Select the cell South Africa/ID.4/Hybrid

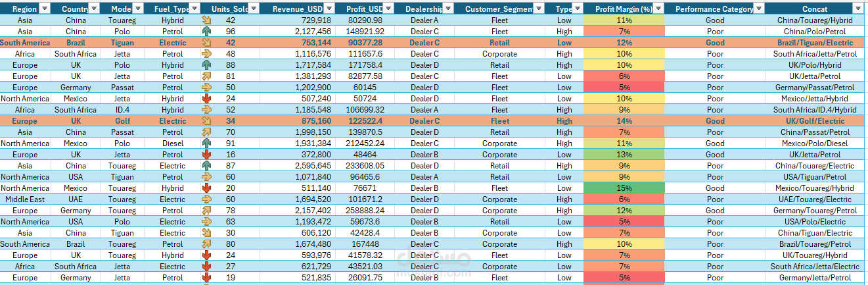pos(815,110)
